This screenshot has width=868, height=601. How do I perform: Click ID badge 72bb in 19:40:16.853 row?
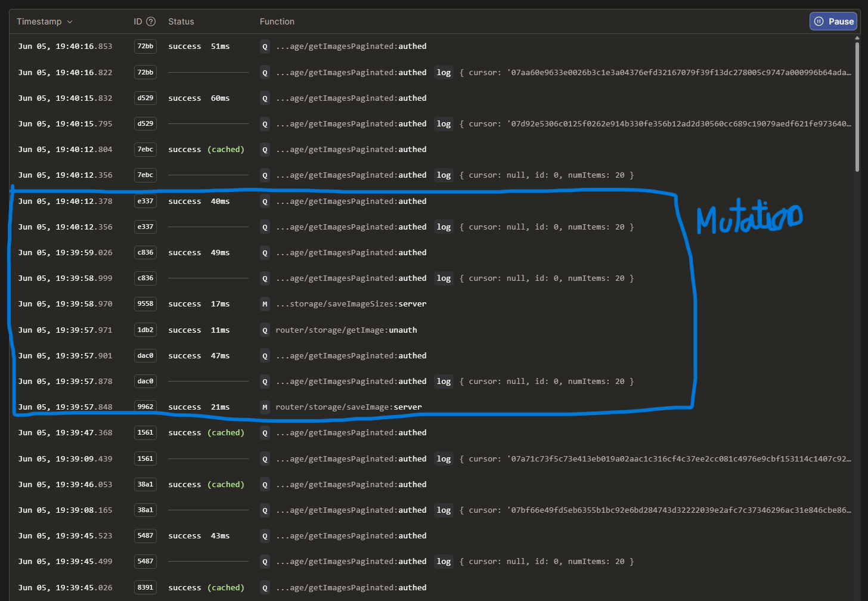(x=145, y=47)
